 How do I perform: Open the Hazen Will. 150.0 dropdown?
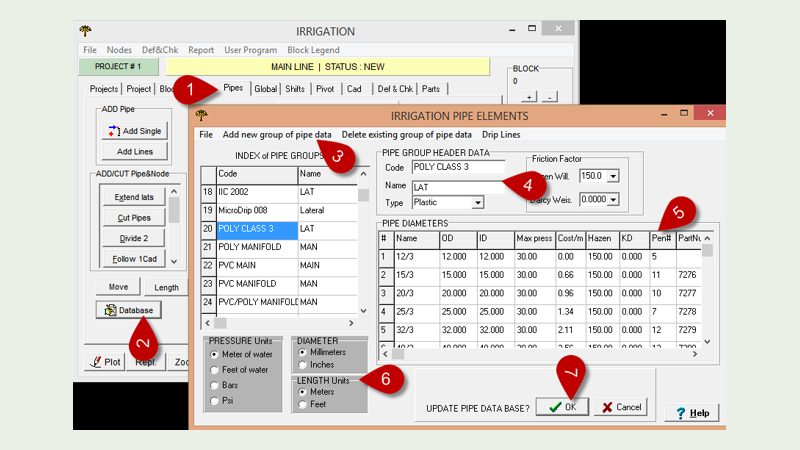[613, 176]
